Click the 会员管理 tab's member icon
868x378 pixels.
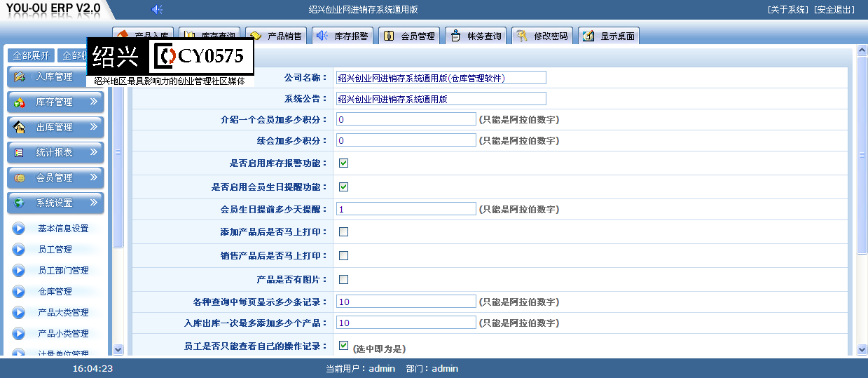389,36
